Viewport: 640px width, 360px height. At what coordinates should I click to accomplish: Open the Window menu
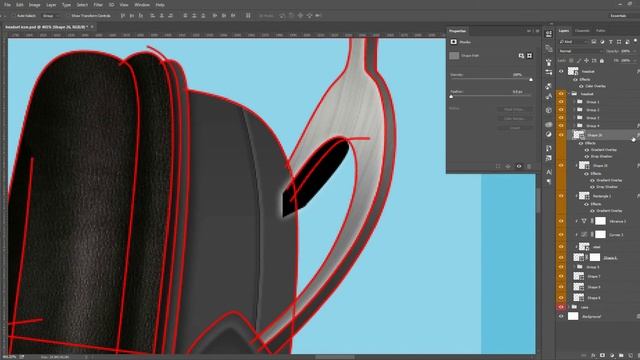[142, 5]
